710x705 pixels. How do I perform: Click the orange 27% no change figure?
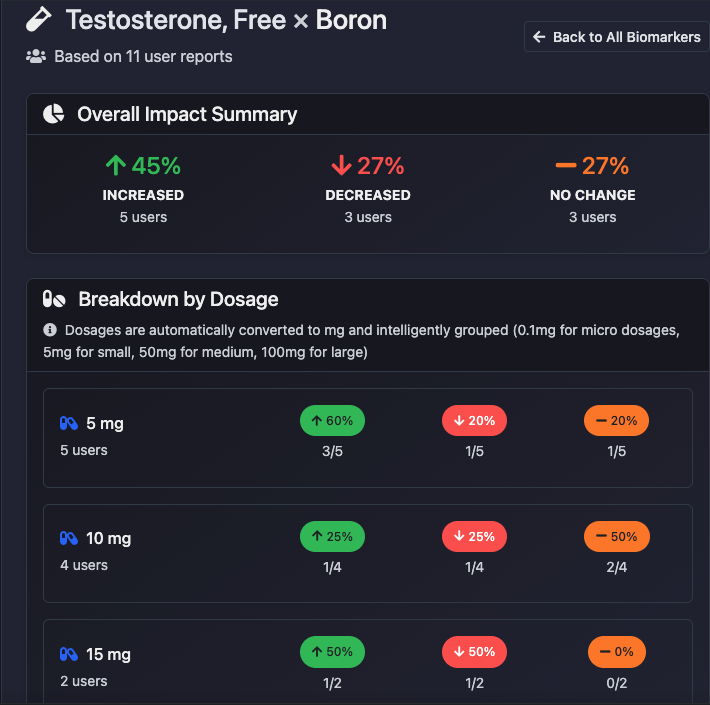click(592, 166)
